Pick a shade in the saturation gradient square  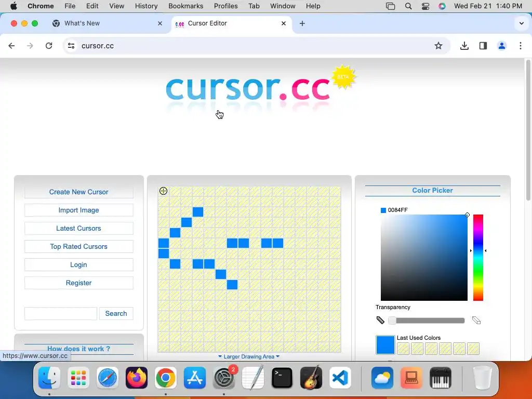coord(424,258)
